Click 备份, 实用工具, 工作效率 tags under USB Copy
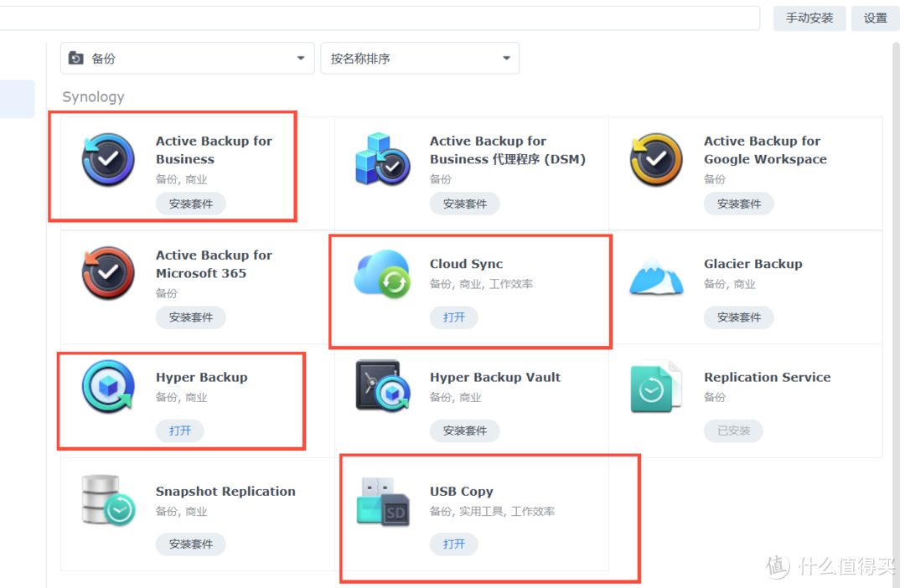The height and width of the screenshot is (588, 905). [x=492, y=511]
